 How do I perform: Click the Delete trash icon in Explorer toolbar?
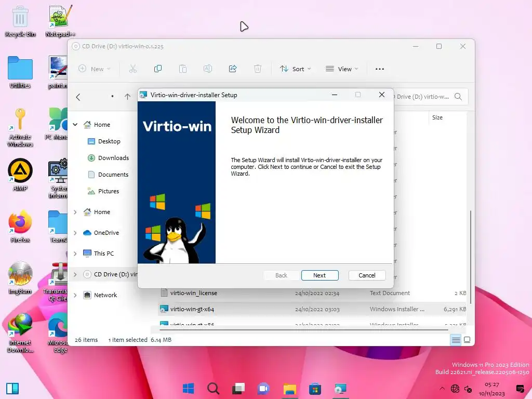tap(258, 69)
